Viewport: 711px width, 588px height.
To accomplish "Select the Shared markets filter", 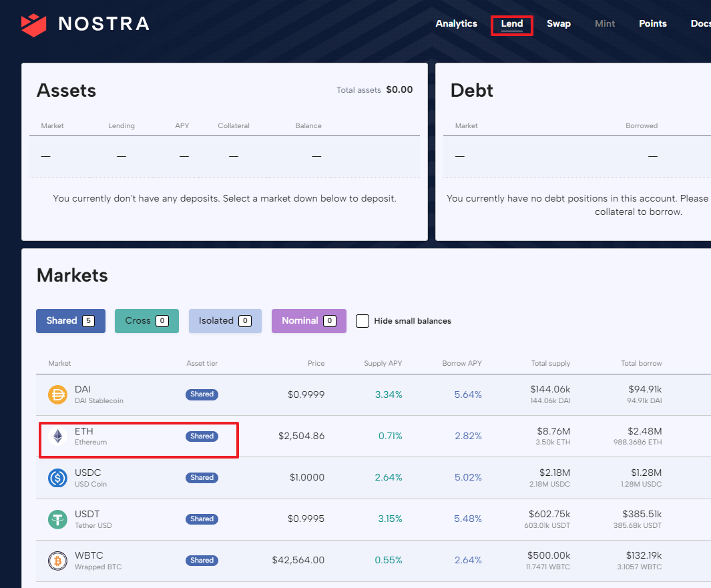I will click(71, 321).
